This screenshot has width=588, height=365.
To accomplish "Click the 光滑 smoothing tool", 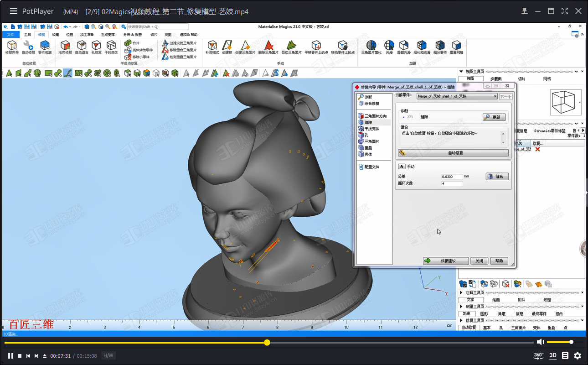I will [x=389, y=47].
